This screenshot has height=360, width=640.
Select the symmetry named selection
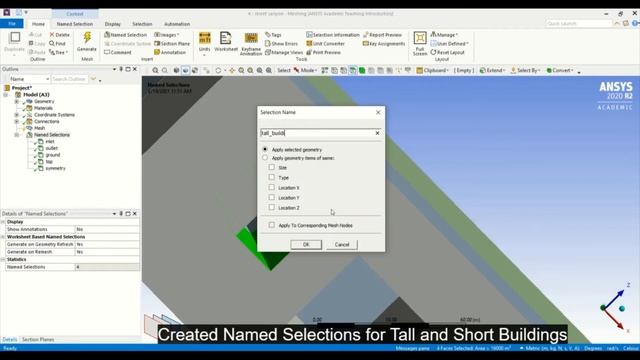pos(55,168)
